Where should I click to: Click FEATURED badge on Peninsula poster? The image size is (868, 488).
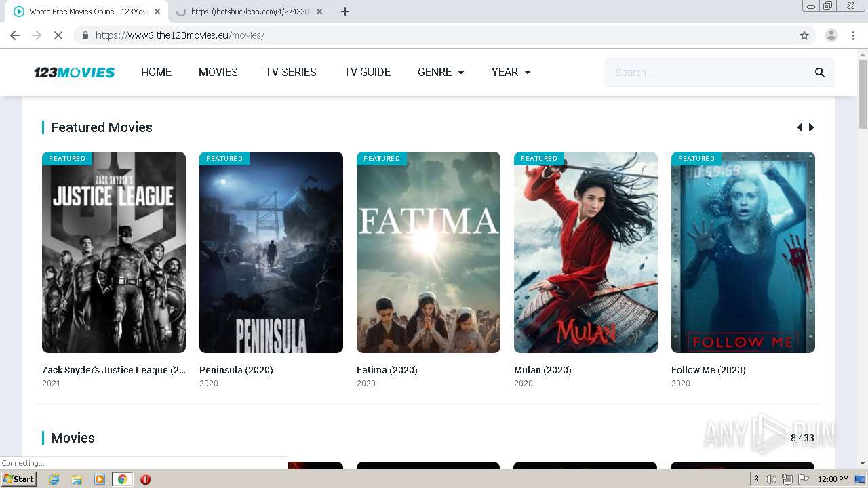tap(224, 159)
